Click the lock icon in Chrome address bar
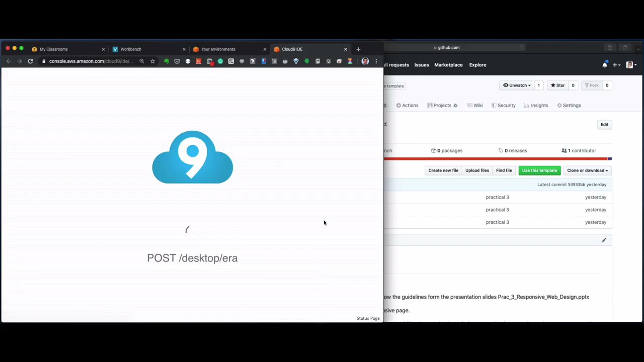 [44, 61]
